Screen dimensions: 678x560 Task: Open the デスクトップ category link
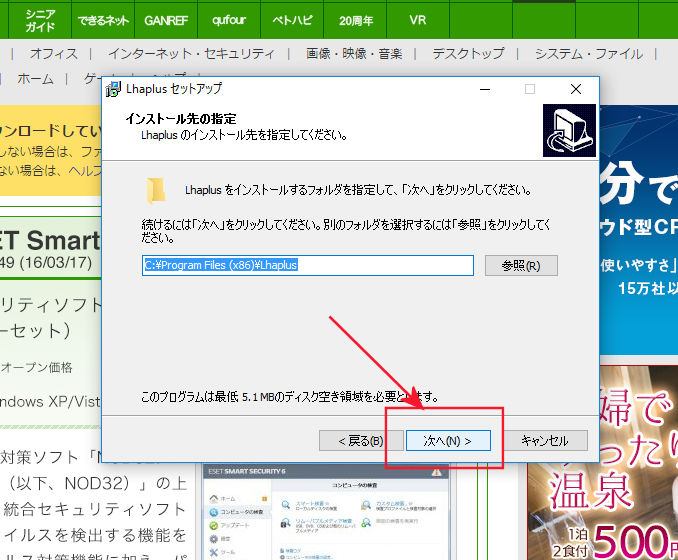click(468, 54)
